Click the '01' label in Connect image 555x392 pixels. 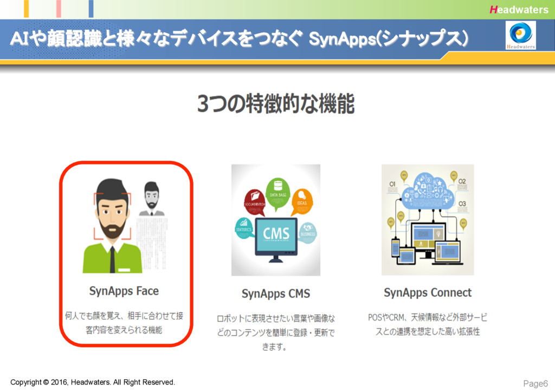pyautogui.click(x=392, y=184)
